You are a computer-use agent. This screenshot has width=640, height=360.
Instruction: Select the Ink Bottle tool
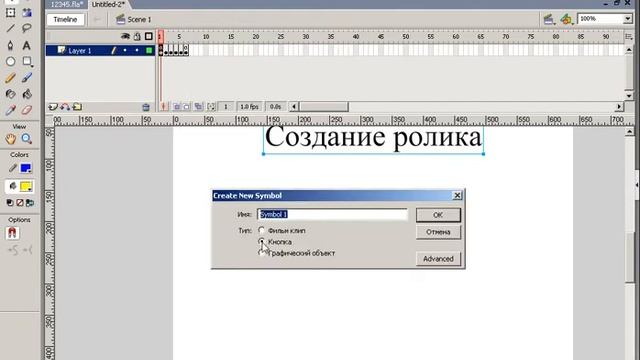coord(11,94)
